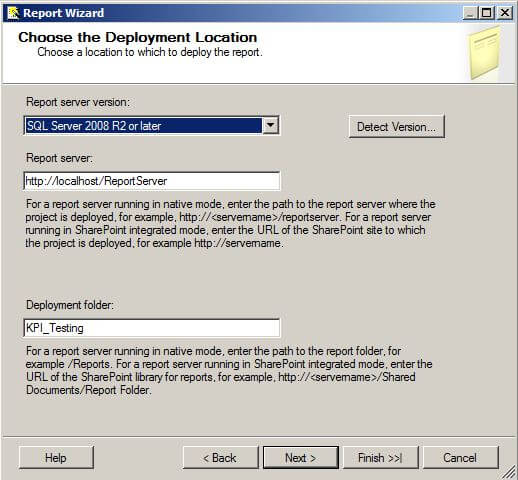
Task: Minimize the Report Wizard window
Action: [470, 13]
